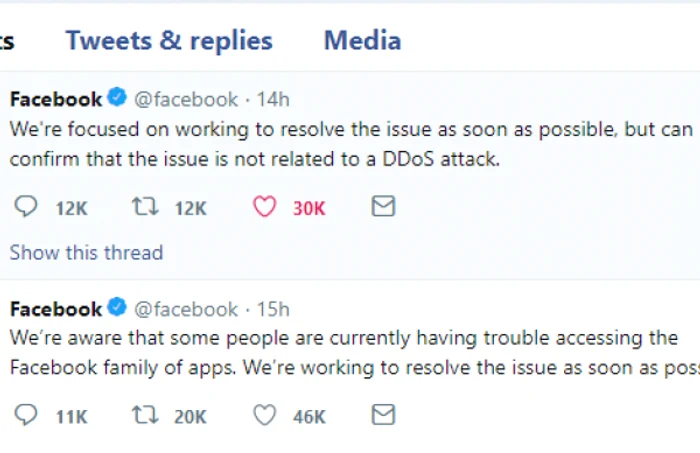Click the verified badge on the 14h tweet
700x453 pixels.
click(117, 97)
